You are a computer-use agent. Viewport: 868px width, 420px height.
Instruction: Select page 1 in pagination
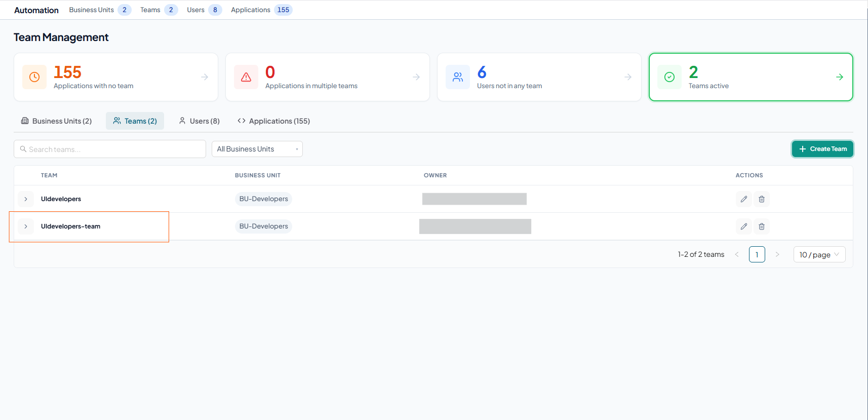(757, 254)
